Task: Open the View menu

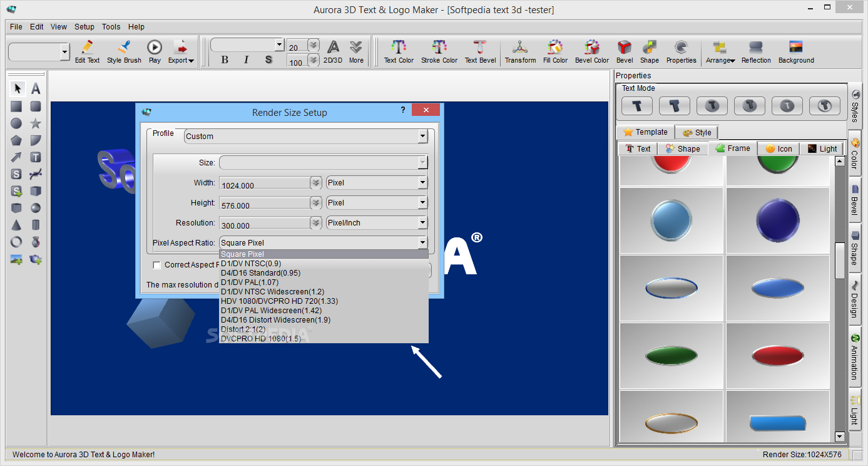Action: click(59, 27)
